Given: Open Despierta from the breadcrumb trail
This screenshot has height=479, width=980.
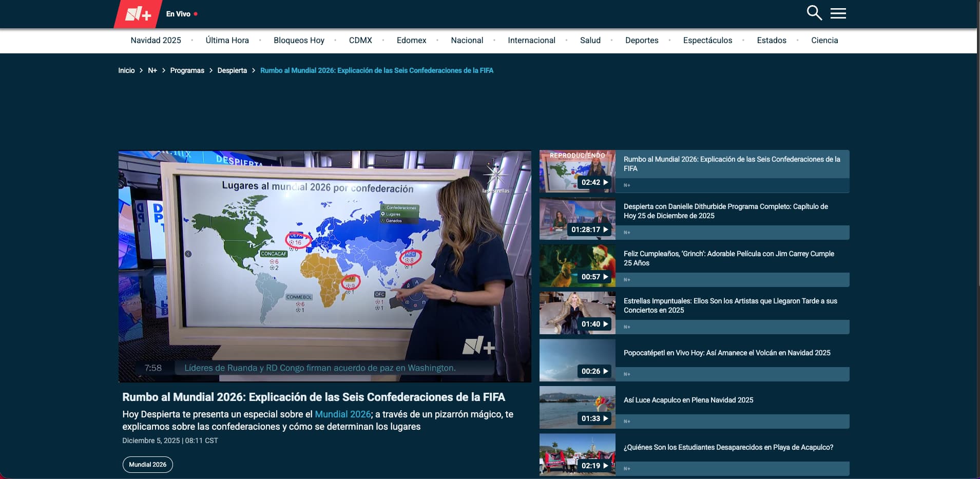Looking at the screenshot, I should 232,70.
